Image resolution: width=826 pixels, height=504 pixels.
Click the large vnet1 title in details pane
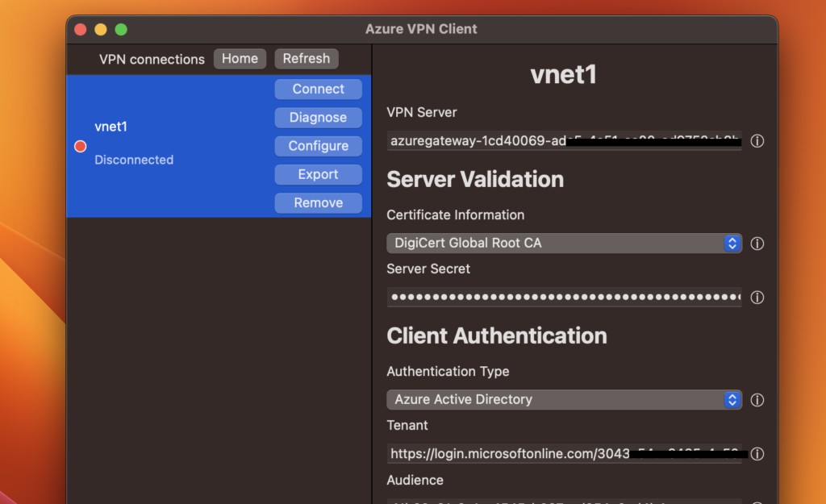pos(563,74)
